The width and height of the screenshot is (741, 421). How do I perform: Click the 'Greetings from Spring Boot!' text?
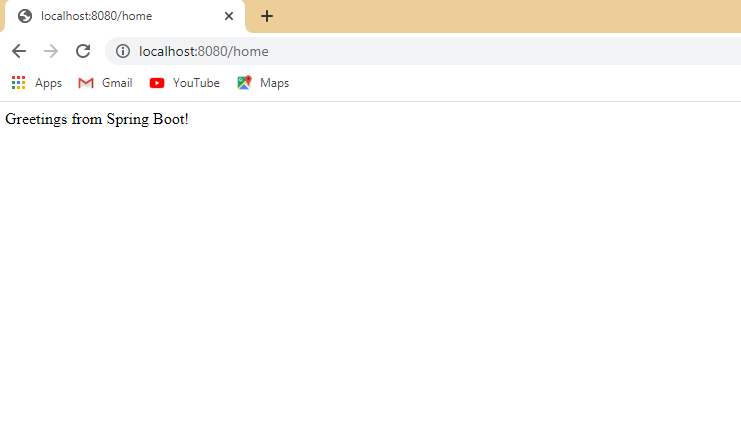click(x=97, y=119)
